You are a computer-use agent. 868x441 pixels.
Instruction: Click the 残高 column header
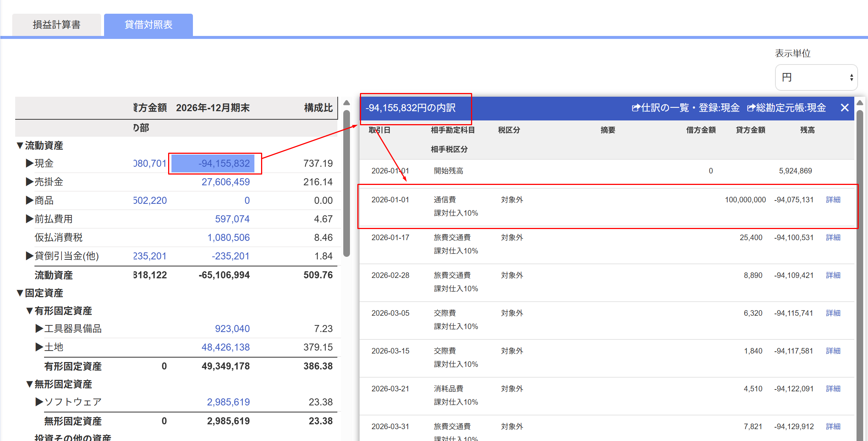click(x=807, y=130)
